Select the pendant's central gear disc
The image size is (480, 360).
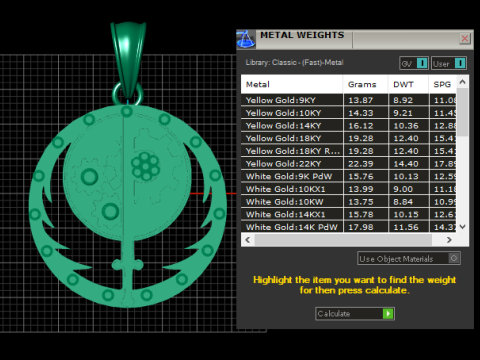pos(127,177)
